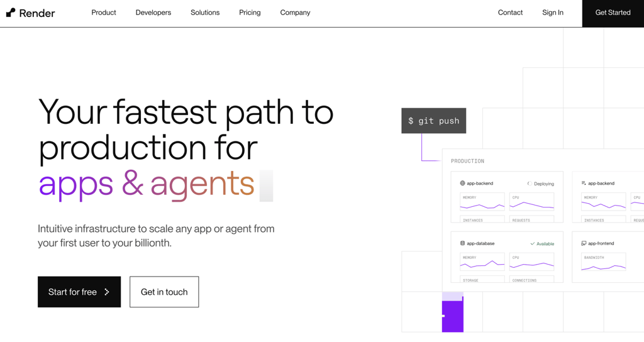Click the Deploying spinner icon

coord(530,184)
